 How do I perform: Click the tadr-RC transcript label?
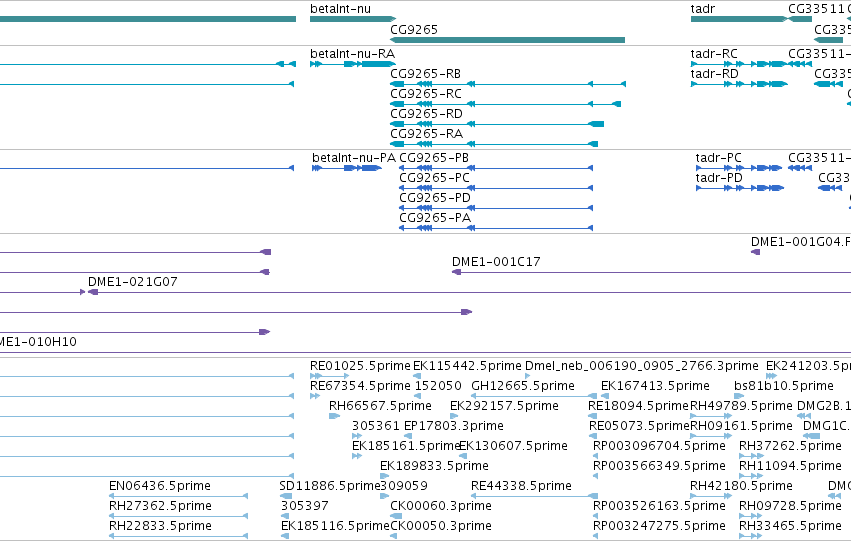coord(714,54)
